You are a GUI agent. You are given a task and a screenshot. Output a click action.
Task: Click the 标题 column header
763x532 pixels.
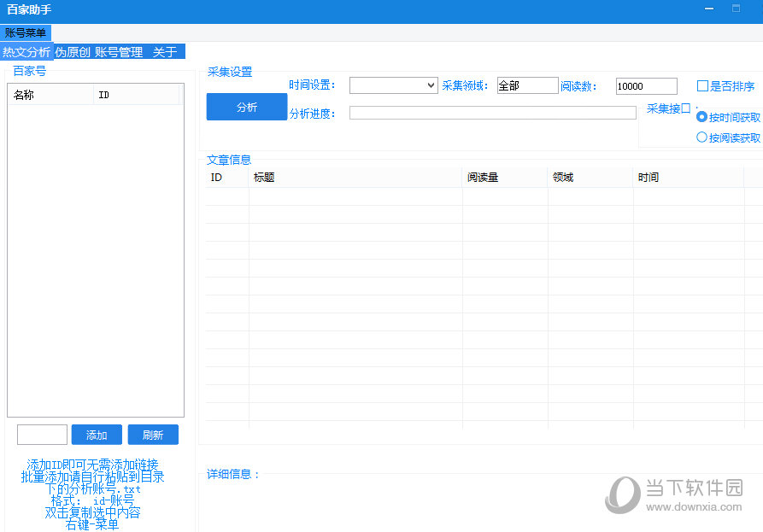click(355, 178)
